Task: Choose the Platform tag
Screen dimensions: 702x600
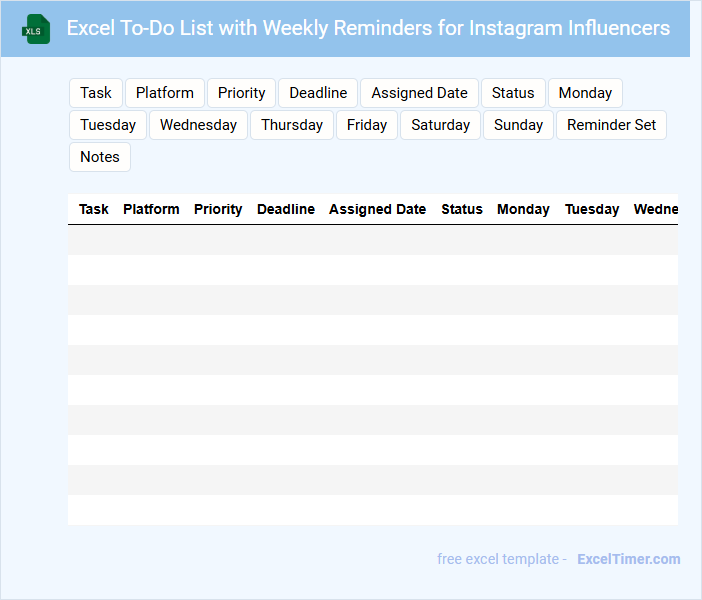Action: 165,93
